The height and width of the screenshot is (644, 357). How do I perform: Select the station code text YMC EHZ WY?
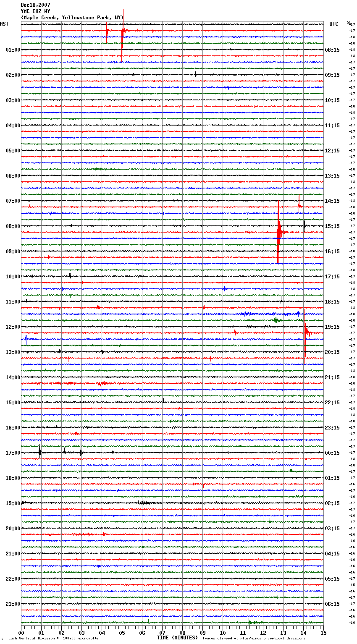[x=35, y=11]
